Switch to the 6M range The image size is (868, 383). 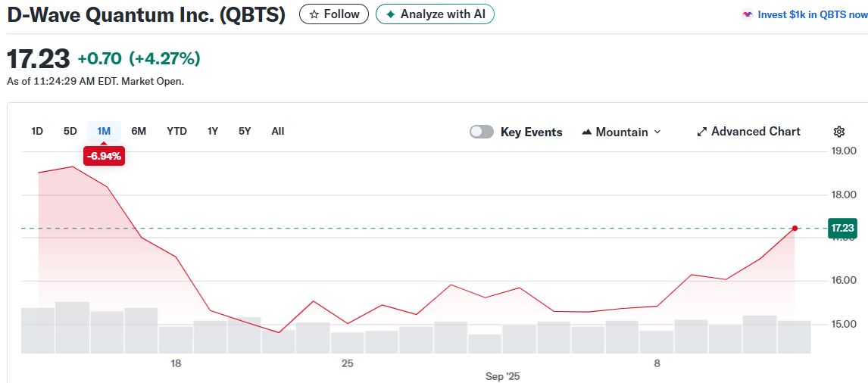pos(139,131)
